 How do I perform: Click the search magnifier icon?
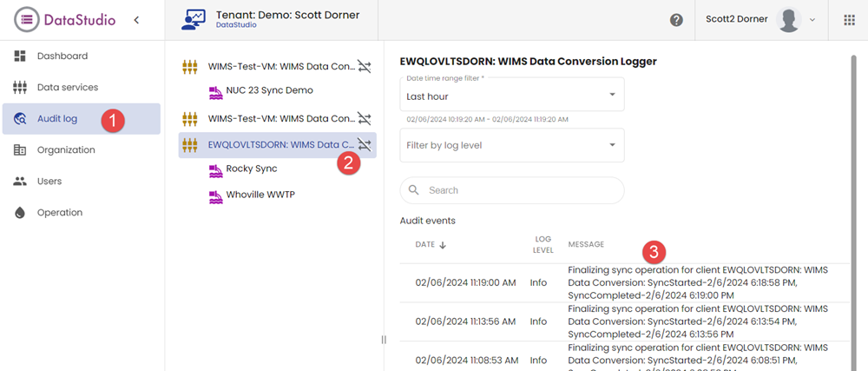(414, 190)
